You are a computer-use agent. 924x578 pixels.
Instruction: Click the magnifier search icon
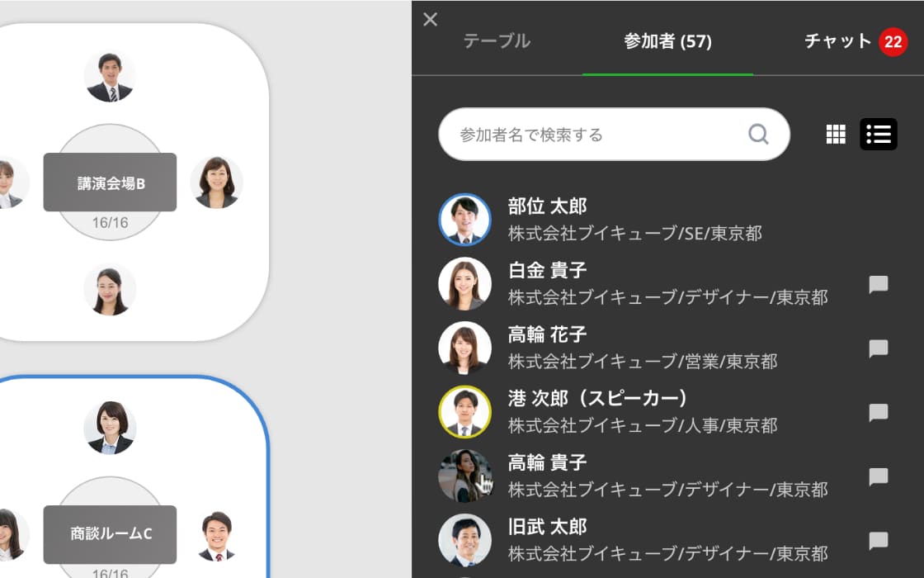click(x=758, y=135)
